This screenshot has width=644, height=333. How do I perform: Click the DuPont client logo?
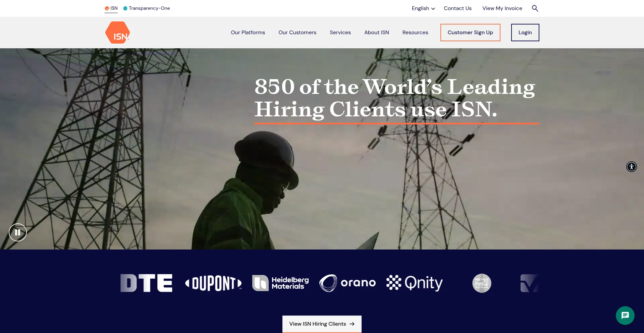(x=213, y=283)
